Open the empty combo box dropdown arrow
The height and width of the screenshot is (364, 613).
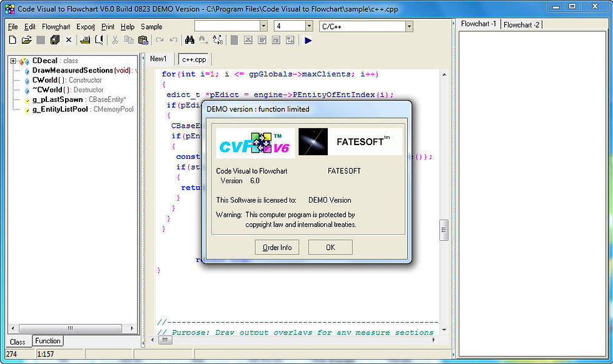(x=263, y=26)
